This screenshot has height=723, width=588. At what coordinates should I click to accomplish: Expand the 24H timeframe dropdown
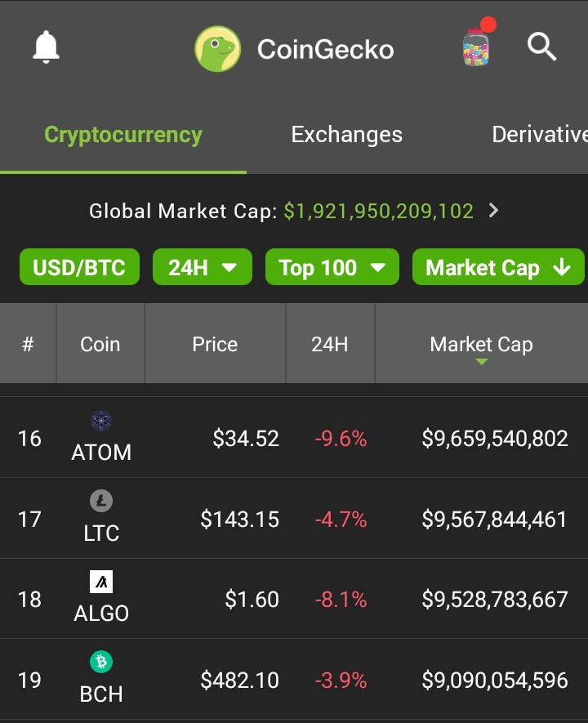(203, 267)
